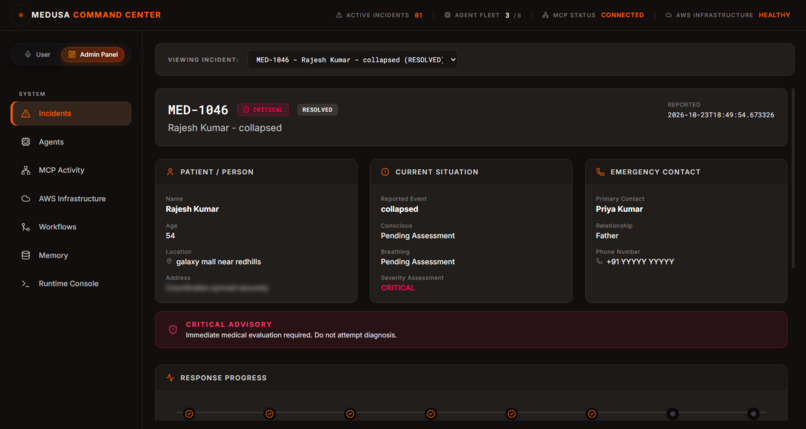Click the Active Incidents count 01
Screen dimensions: 806x429
(x=418, y=15)
